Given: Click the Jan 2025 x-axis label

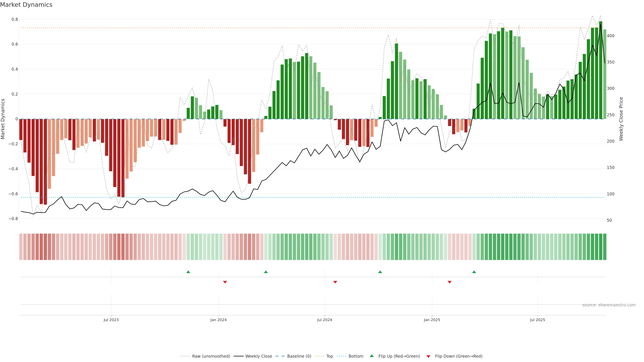Looking at the screenshot, I should click(432, 320).
